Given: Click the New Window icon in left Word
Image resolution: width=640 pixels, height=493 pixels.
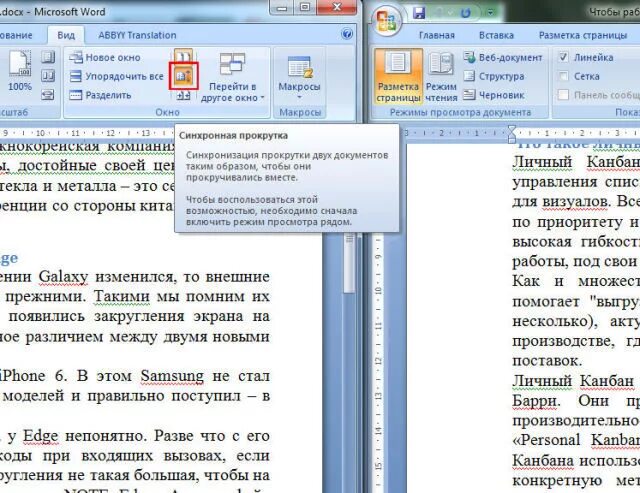Looking at the screenshot, I should [76, 58].
